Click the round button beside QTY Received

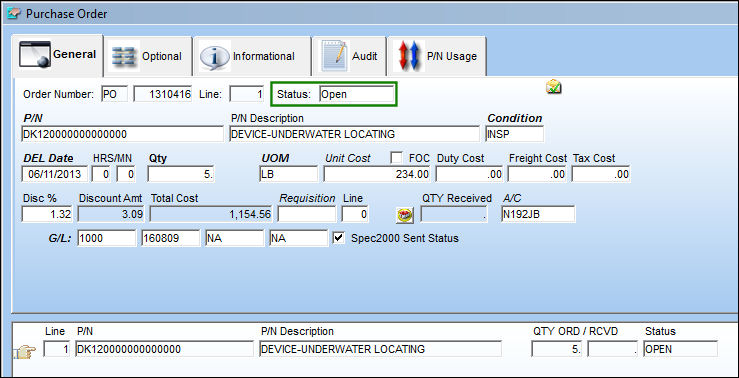click(404, 215)
